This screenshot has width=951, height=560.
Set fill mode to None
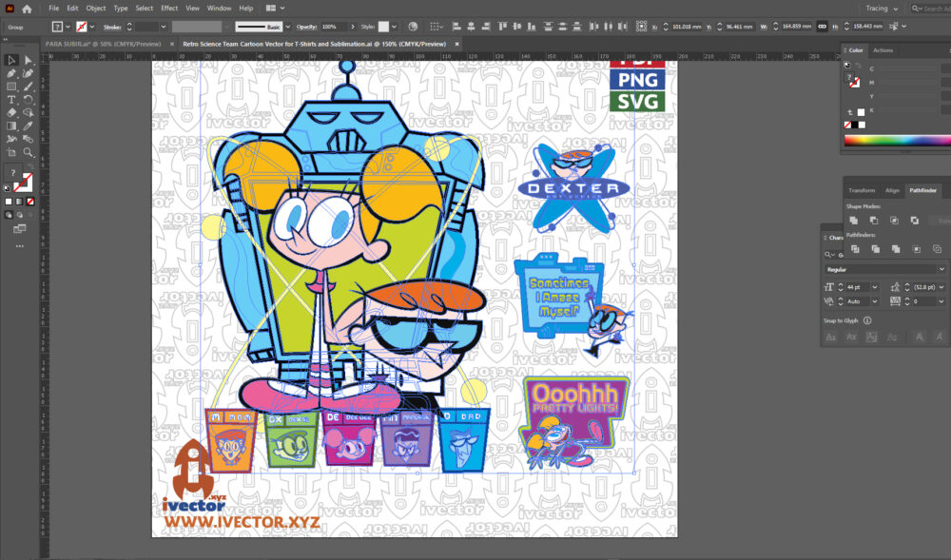[30, 202]
